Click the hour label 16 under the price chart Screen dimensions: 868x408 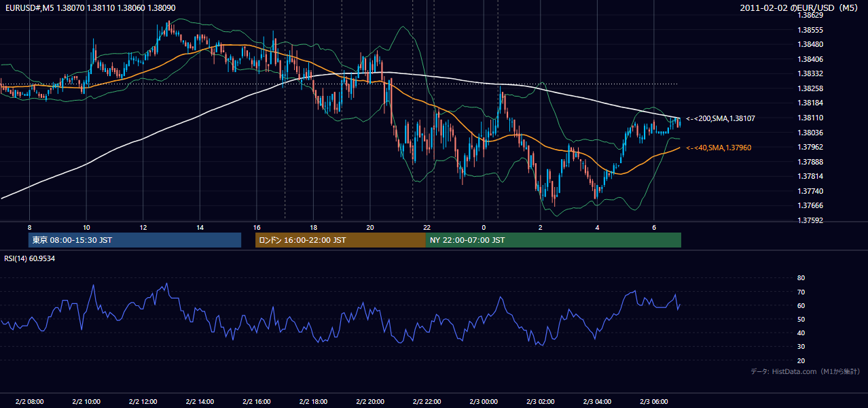pos(256,227)
